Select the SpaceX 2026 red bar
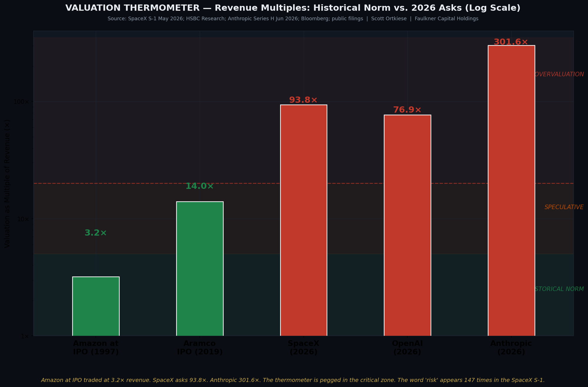The height and width of the screenshot is (387, 588). 304,220
